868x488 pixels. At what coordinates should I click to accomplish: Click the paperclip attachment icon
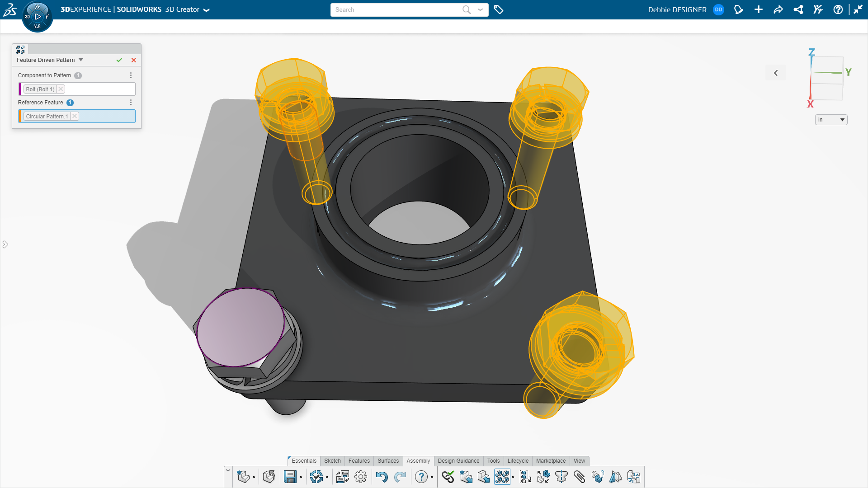point(579,477)
